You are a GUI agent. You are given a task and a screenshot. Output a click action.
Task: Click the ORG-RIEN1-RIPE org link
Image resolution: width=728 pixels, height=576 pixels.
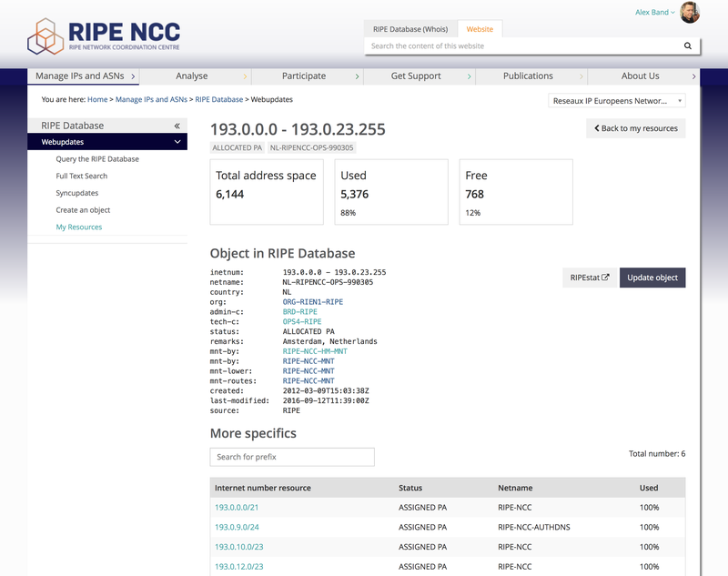coord(312,301)
